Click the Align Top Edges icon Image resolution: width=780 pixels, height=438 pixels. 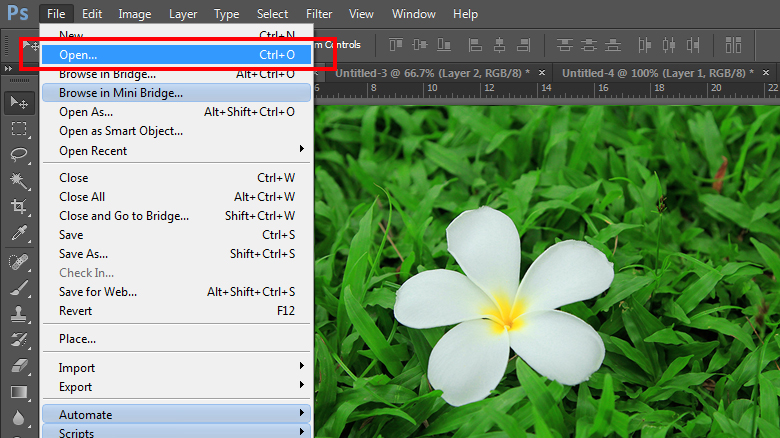395,45
